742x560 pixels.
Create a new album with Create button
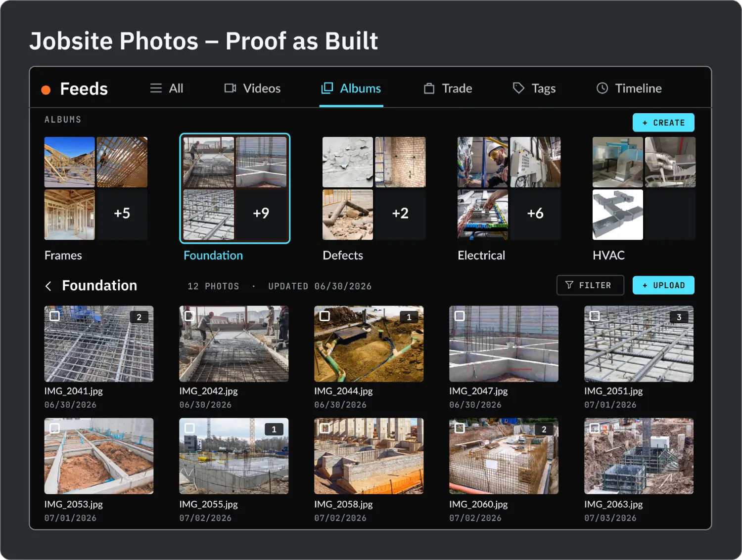pos(663,123)
